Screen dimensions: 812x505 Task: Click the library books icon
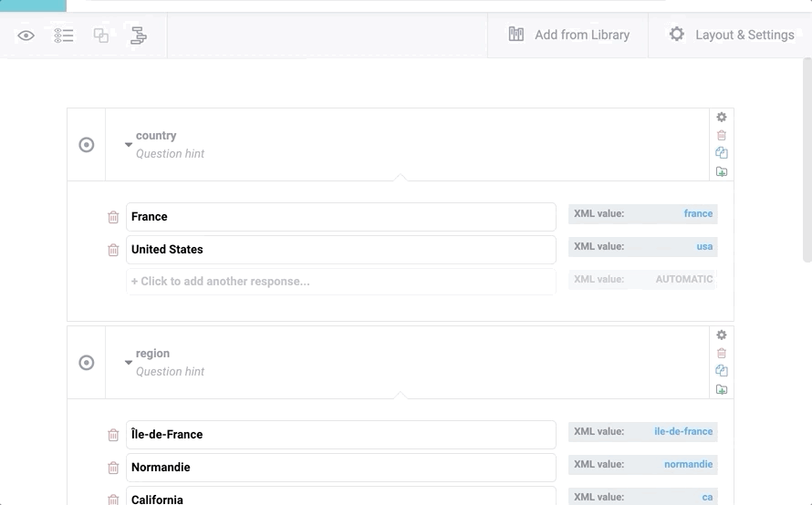[515, 35]
